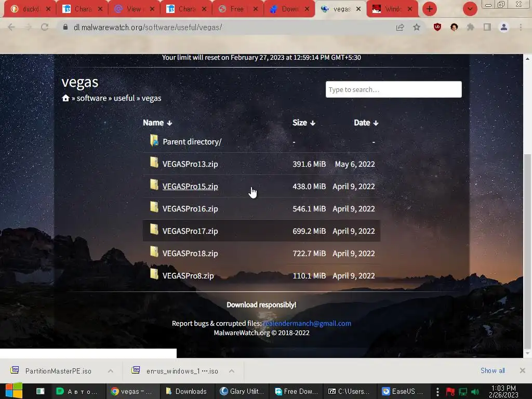Screen dimensions: 532x399
Task: Open PartitionMasterPE.iso download item
Action: tap(58, 371)
